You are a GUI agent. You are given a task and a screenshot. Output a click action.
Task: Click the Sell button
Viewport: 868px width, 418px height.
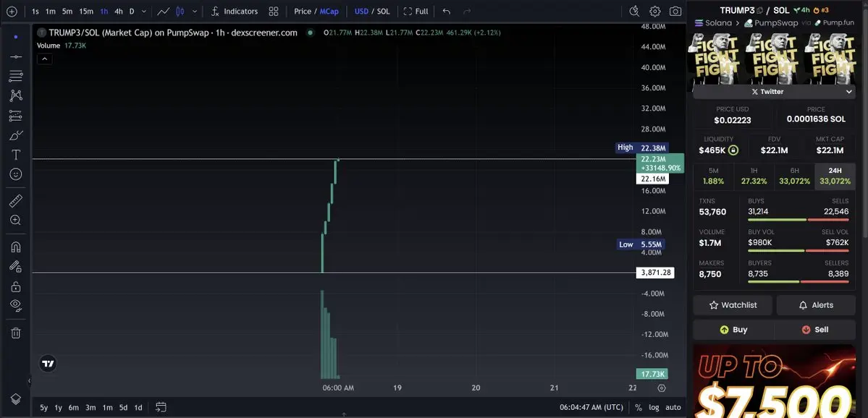point(815,330)
